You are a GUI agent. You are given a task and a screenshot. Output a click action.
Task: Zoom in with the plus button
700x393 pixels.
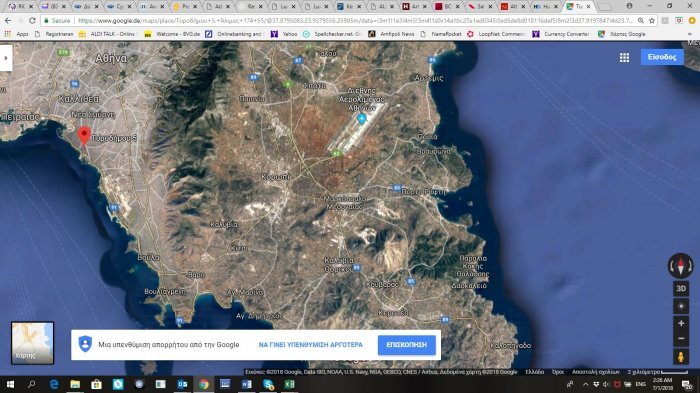(681, 323)
